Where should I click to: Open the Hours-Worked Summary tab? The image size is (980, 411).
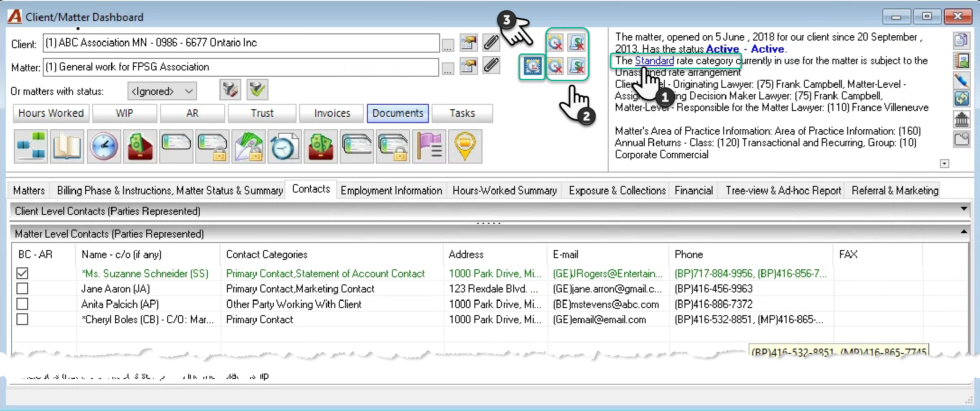pyautogui.click(x=505, y=190)
